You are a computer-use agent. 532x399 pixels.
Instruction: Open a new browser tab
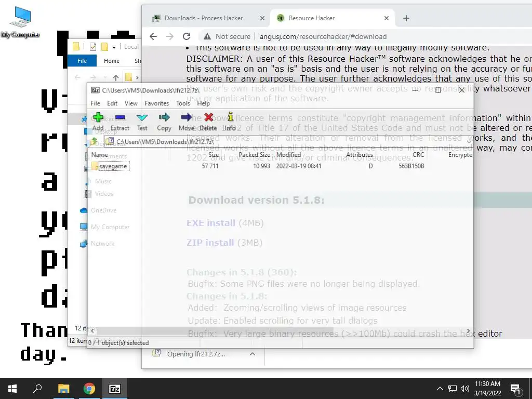(x=406, y=18)
